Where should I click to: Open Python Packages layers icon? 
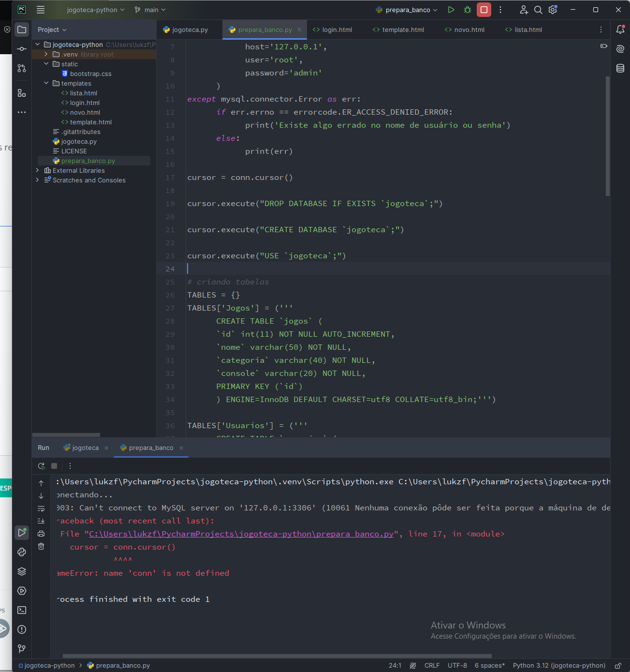(22, 571)
